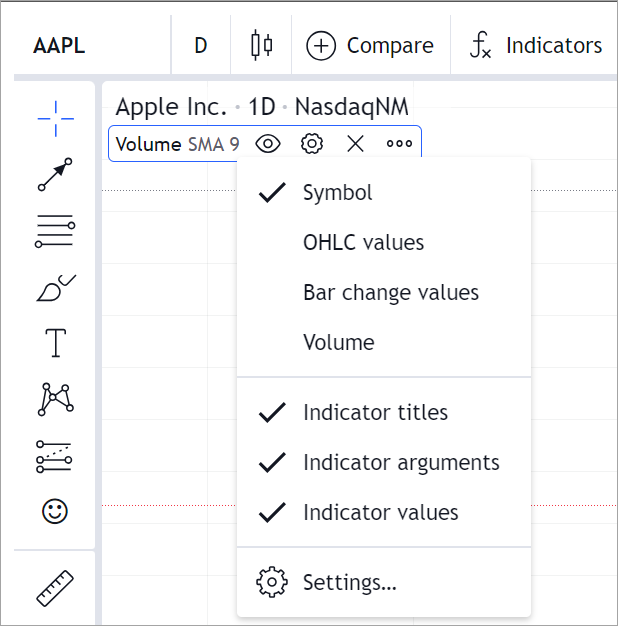The height and width of the screenshot is (626, 618).
Task: Open the prediction and measurement tools
Action: [54, 456]
